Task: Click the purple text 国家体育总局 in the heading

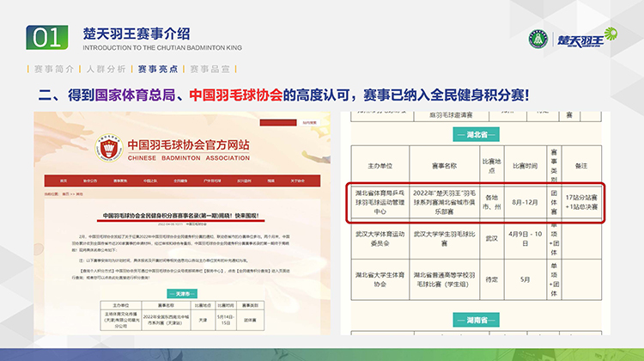Action: point(135,95)
